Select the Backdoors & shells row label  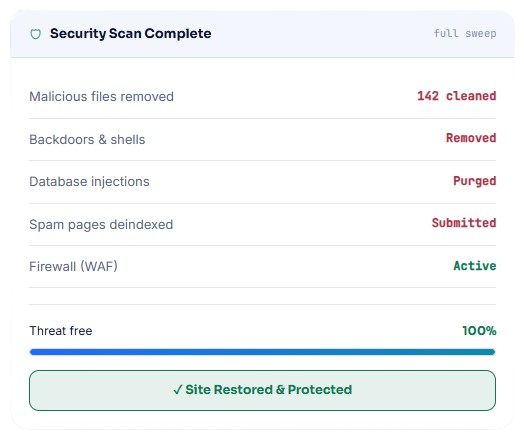point(87,139)
